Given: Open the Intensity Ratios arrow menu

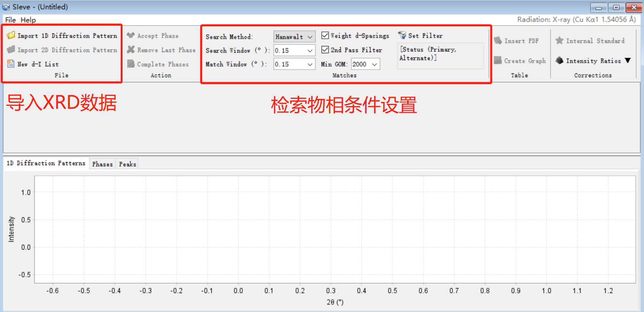Looking at the screenshot, I should [628, 60].
